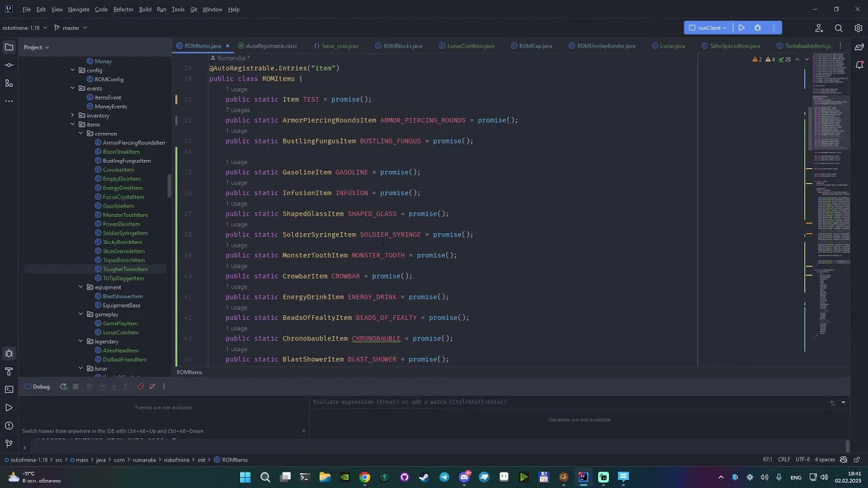This screenshot has height=488, width=868.
Task: Expand the inventory folder in project tree
Action: 73,116
